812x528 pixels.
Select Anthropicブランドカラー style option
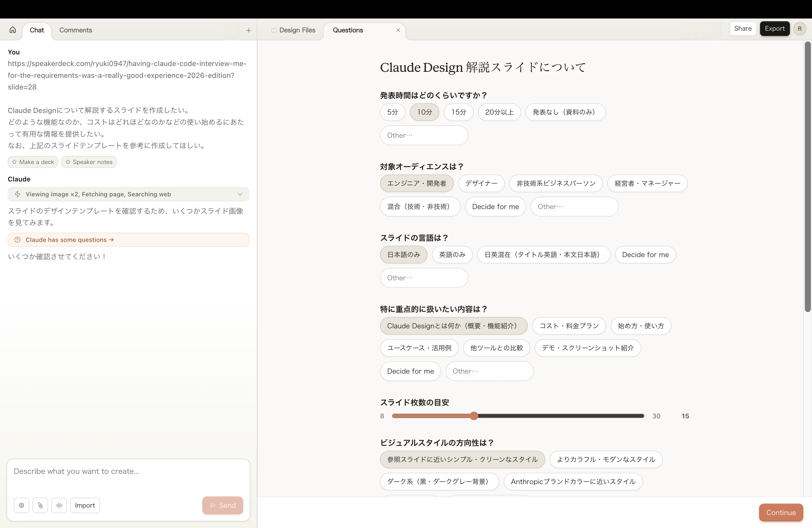(573, 481)
